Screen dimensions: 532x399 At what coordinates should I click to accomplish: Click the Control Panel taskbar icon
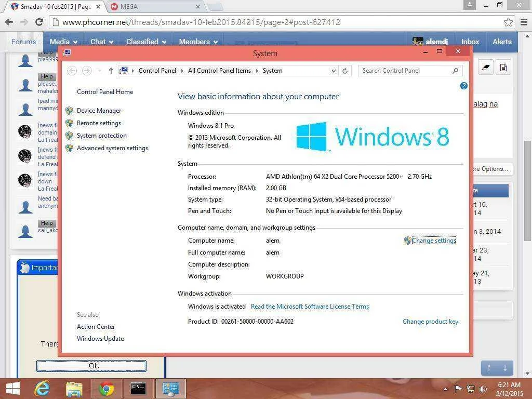point(170,389)
